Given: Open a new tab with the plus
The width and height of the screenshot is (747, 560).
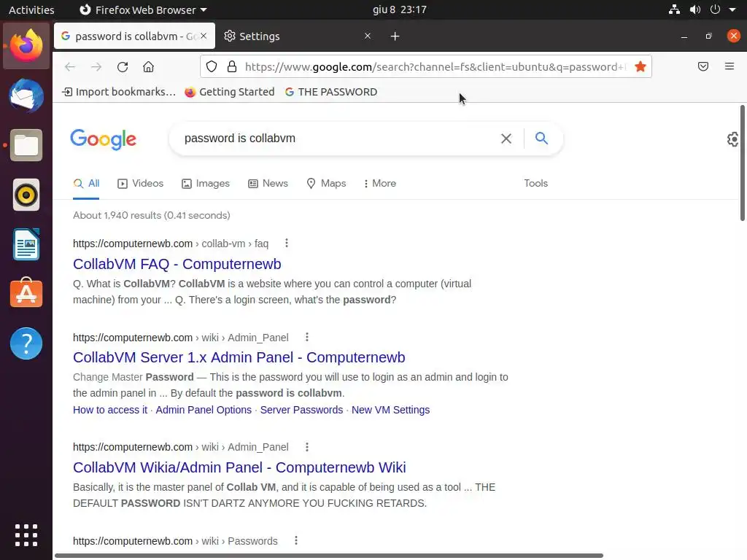Looking at the screenshot, I should (395, 36).
